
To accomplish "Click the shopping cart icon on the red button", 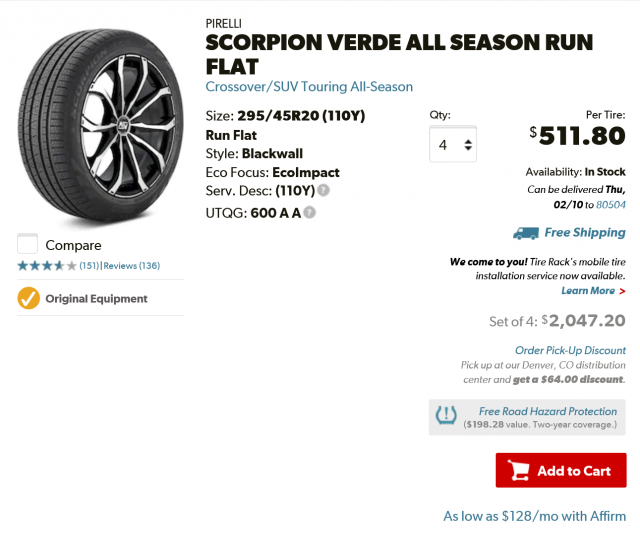I will [518, 471].
